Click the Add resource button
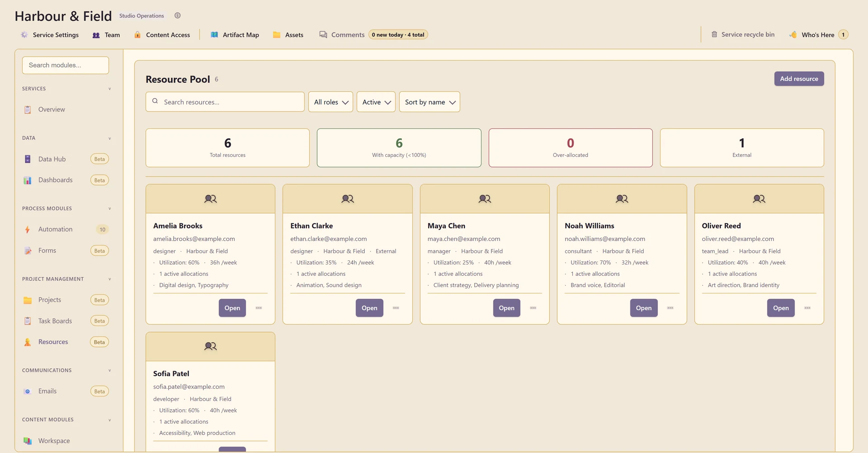Screen dimensions: 868x453 click(x=799, y=79)
